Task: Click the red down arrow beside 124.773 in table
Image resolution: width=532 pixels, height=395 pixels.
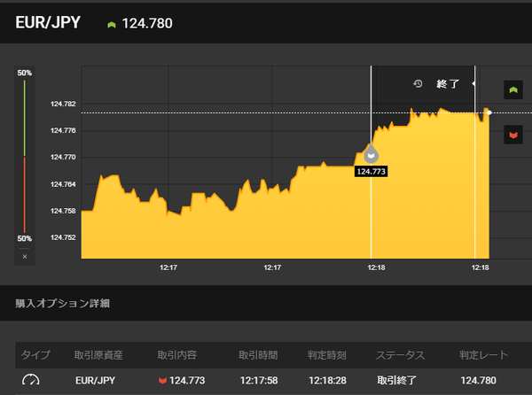Action: click(162, 381)
